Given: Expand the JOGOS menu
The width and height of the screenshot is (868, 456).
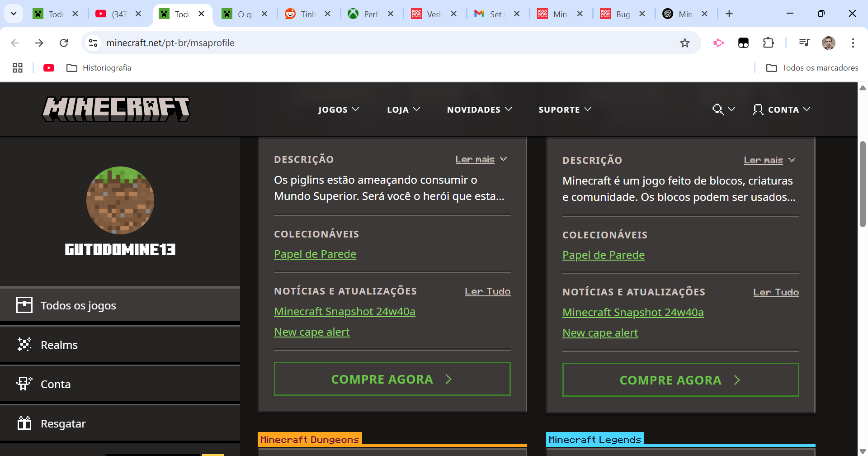Looking at the screenshot, I should click(339, 109).
